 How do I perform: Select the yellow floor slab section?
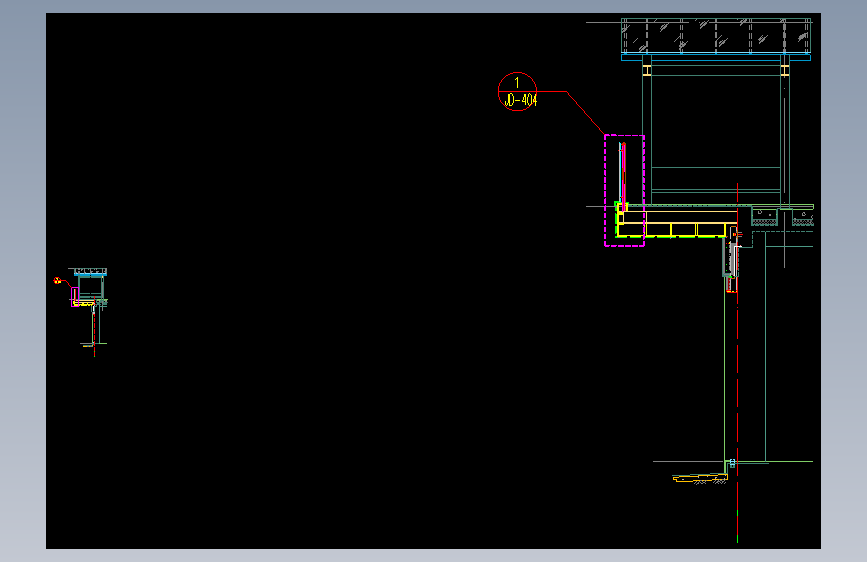pyautogui.click(x=677, y=222)
